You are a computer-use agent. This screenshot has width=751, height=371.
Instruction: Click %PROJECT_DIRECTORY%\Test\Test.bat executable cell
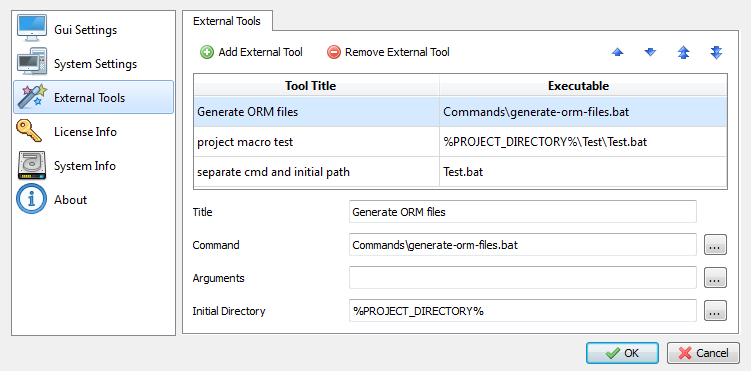click(583, 142)
